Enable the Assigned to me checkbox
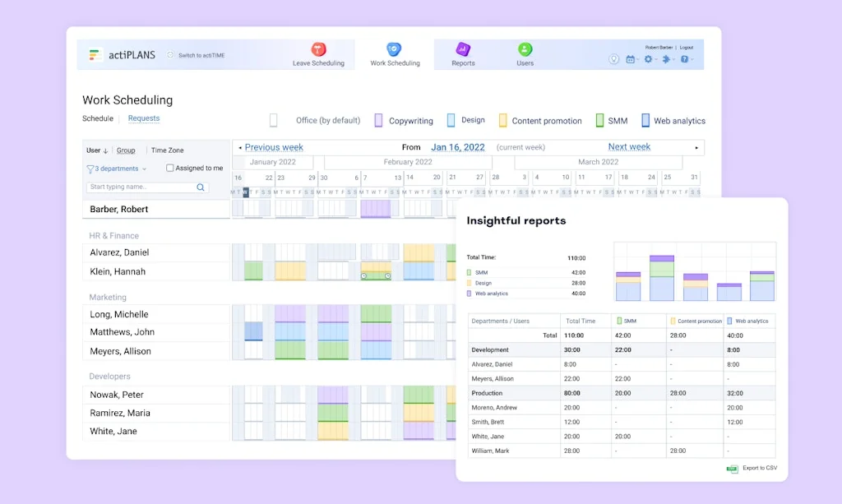This screenshot has height=504, width=842. 169,168
